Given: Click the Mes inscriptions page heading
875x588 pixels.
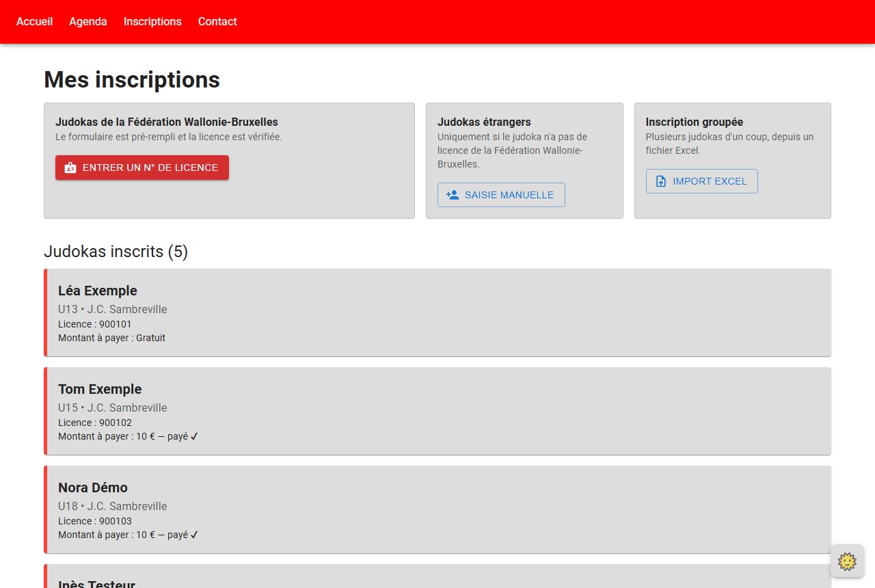Looking at the screenshot, I should pyautogui.click(x=132, y=79).
